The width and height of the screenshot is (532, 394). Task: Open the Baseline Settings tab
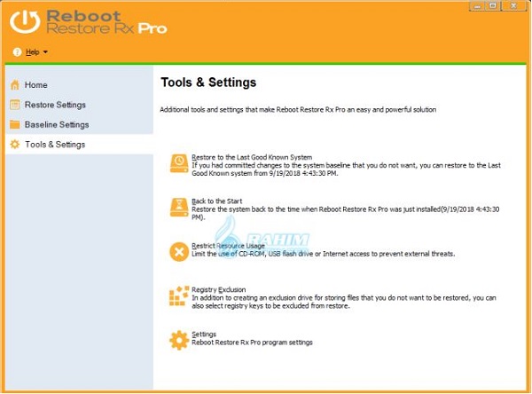80,124
